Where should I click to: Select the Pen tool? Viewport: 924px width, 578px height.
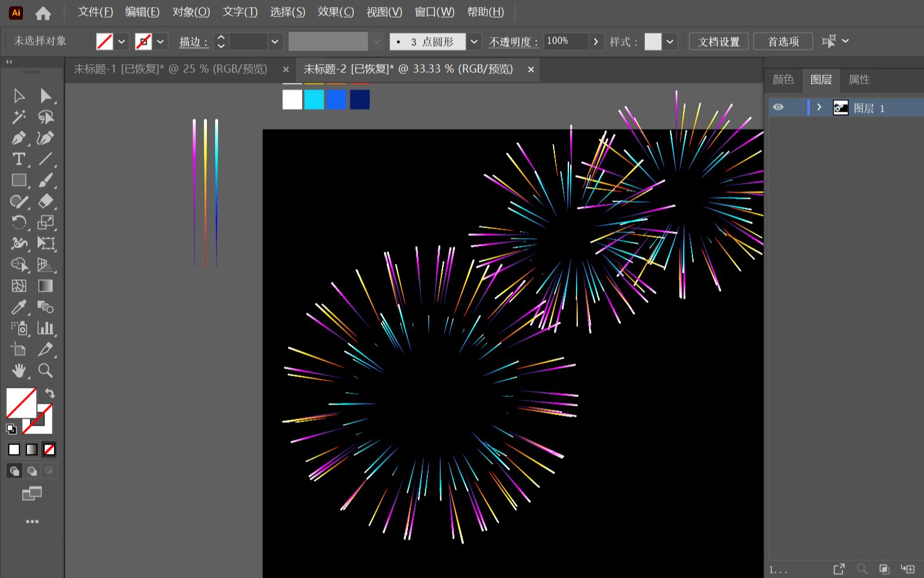[x=19, y=138]
